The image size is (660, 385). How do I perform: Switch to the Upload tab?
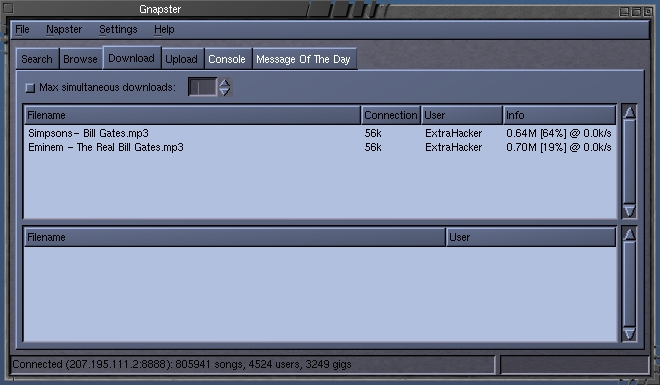tap(181, 59)
